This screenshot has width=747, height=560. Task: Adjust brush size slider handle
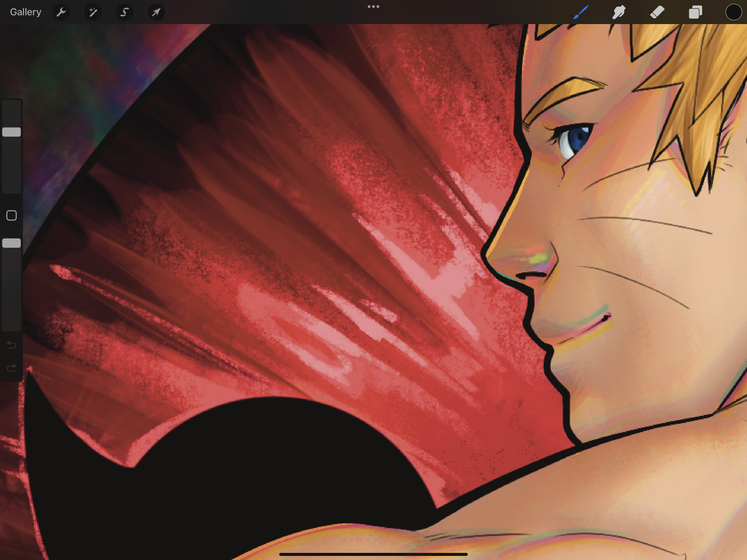point(11,132)
